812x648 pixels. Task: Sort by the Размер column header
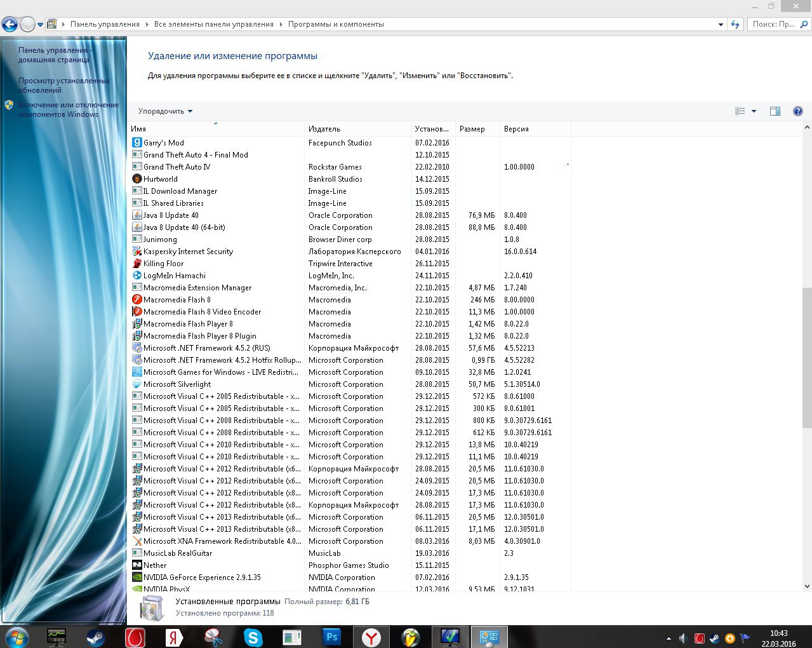[x=477, y=129]
